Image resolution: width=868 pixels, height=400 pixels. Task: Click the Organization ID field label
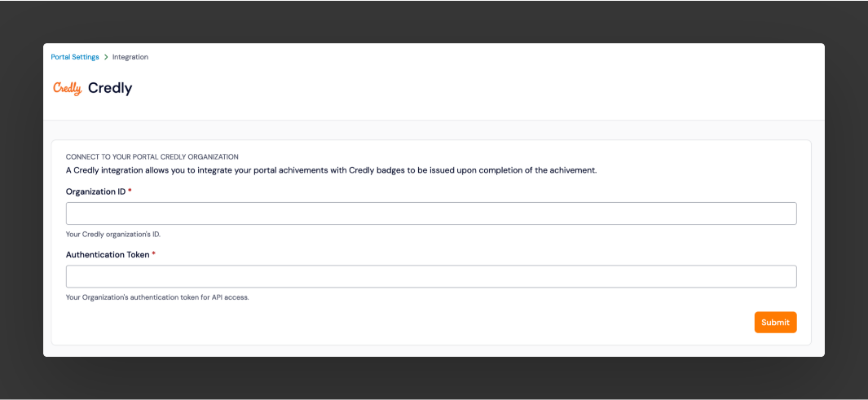coord(96,191)
